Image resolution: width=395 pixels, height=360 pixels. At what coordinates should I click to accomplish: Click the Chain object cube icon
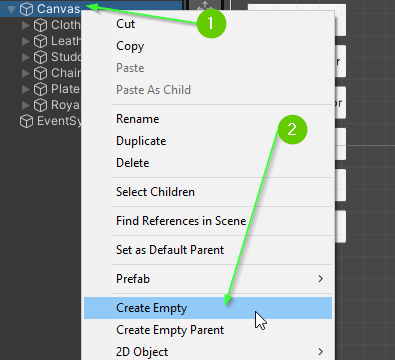pos(40,73)
